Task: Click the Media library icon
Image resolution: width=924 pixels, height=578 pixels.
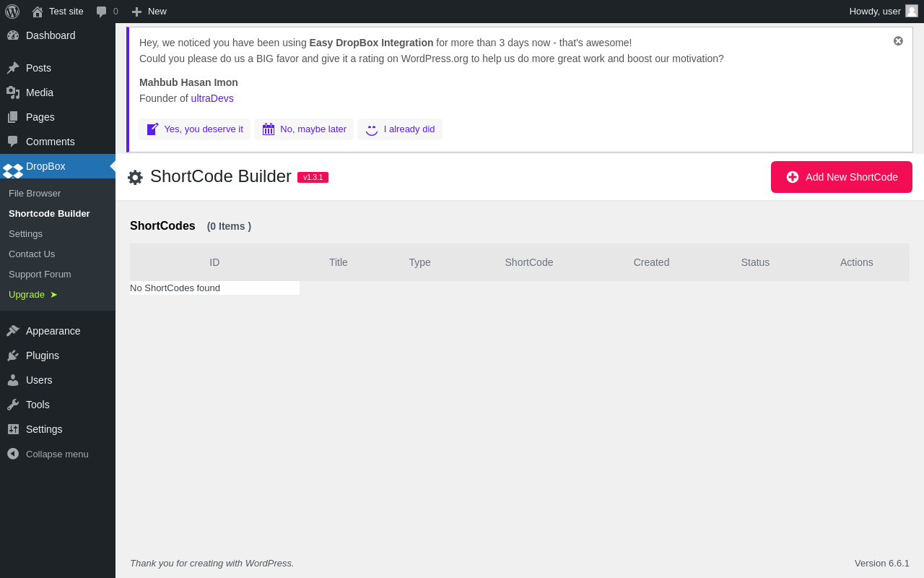Action: pos(13,92)
